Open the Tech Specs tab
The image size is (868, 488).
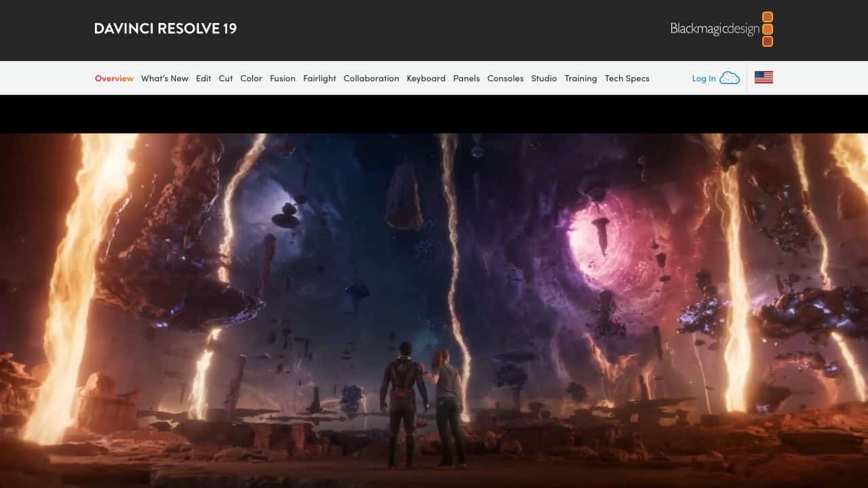(x=627, y=79)
